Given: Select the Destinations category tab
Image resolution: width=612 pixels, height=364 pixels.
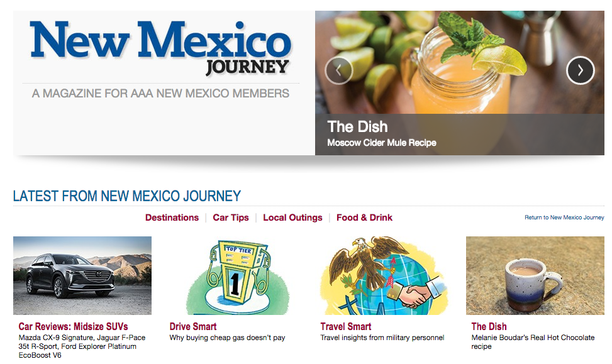Looking at the screenshot, I should point(172,218).
